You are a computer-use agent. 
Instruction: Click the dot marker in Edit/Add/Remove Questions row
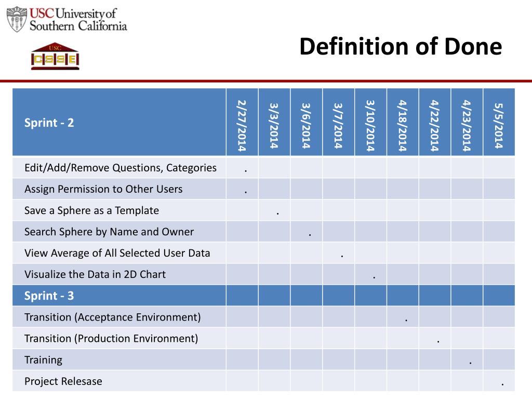coord(246,171)
